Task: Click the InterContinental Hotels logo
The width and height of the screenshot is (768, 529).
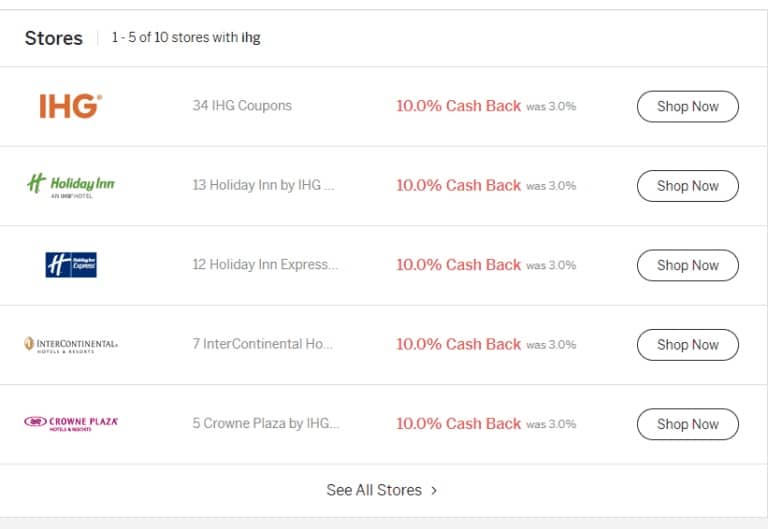Action: point(71,345)
